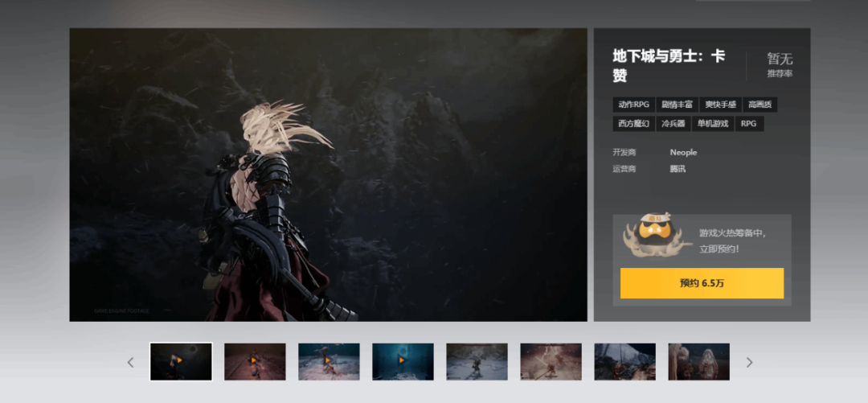Show next thumbnails with right arrow
The width and height of the screenshot is (868, 403).
750,362
